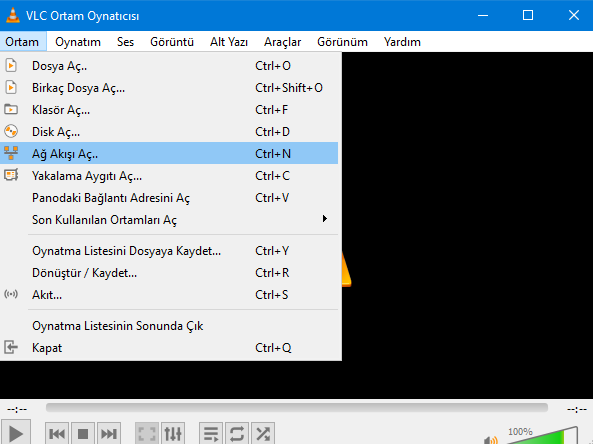Open the Araçlar menu
593x444 pixels.
tap(283, 42)
